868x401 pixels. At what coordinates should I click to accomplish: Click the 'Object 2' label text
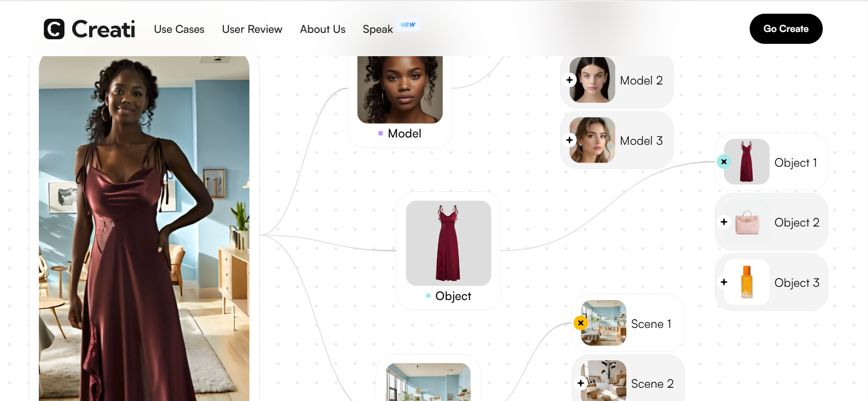[797, 222]
